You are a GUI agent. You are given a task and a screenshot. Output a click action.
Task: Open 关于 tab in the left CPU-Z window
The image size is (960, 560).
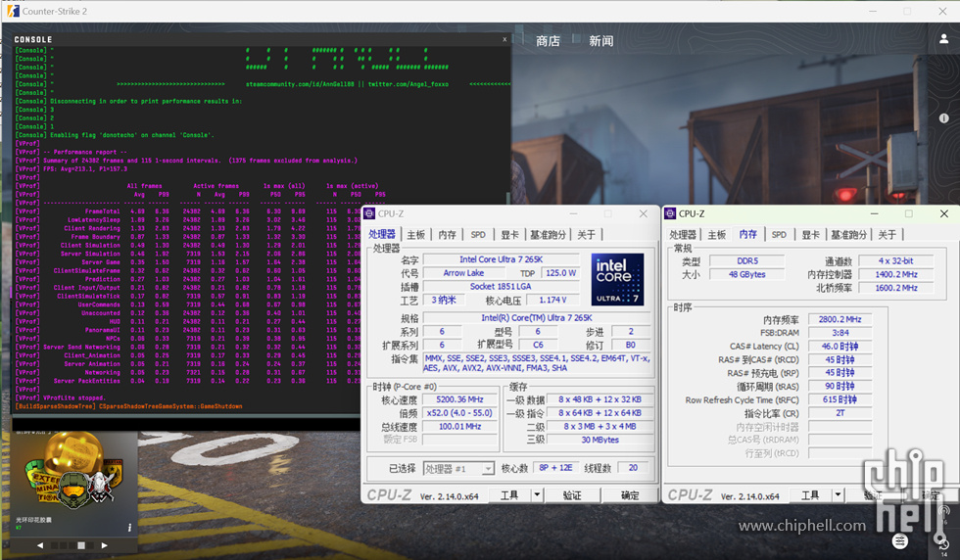[586, 234]
